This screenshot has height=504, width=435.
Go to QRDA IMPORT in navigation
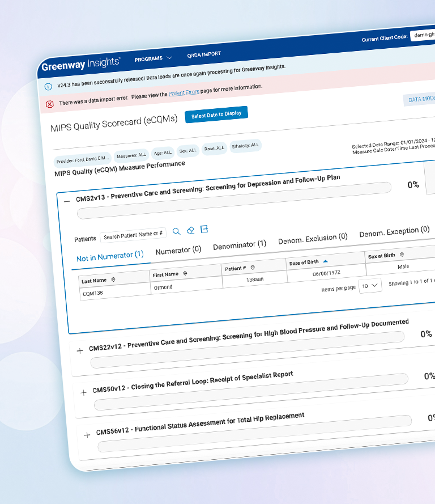pyautogui.click(x=204, y=55)
